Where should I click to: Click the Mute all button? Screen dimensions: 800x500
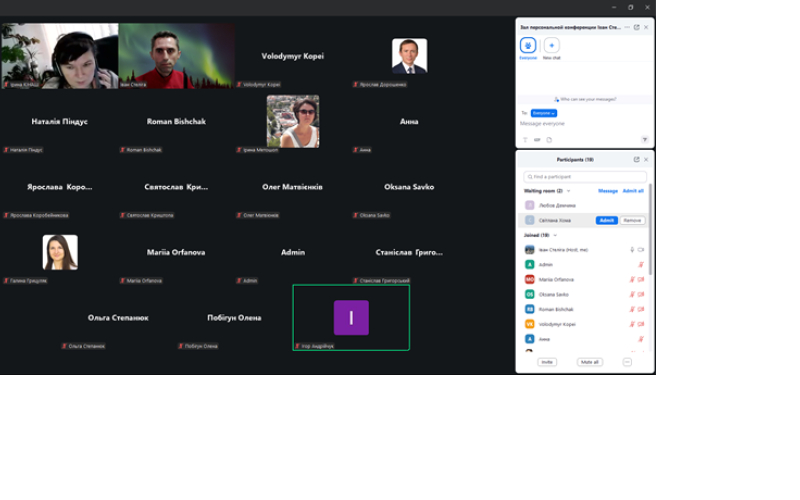click(x=590, y=362)
